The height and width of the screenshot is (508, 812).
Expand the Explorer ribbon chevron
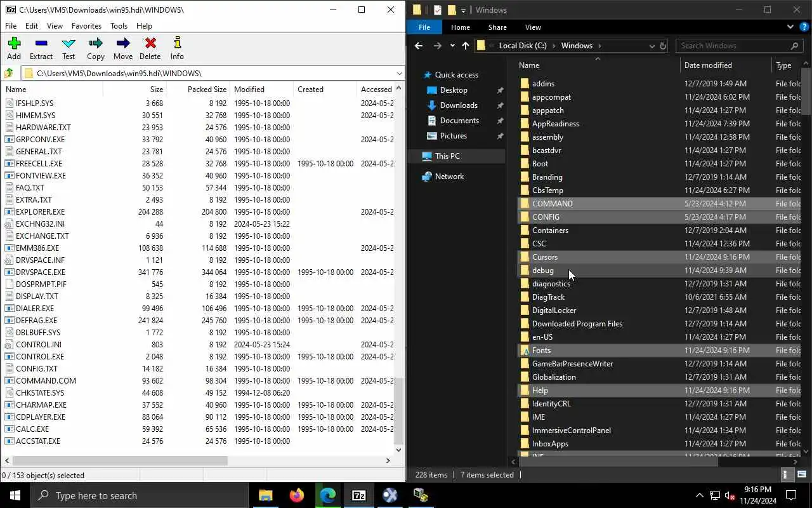pyautogui.click(x=790, y=27)
